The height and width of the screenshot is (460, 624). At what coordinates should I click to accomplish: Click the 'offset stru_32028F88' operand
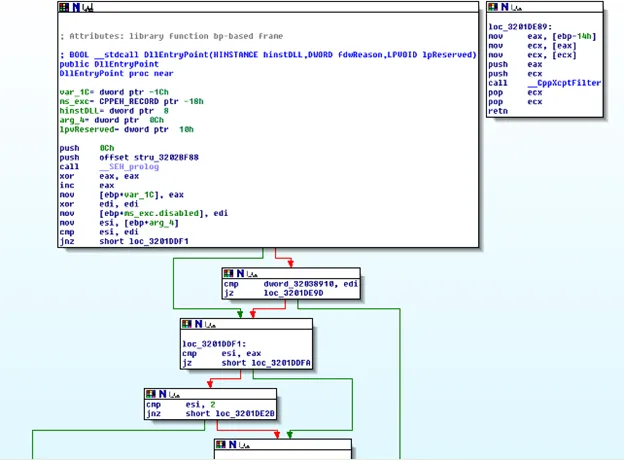[149, 158]
